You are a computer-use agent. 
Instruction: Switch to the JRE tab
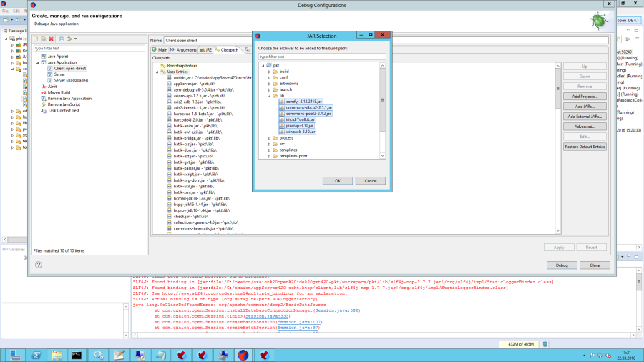[206, 49]
